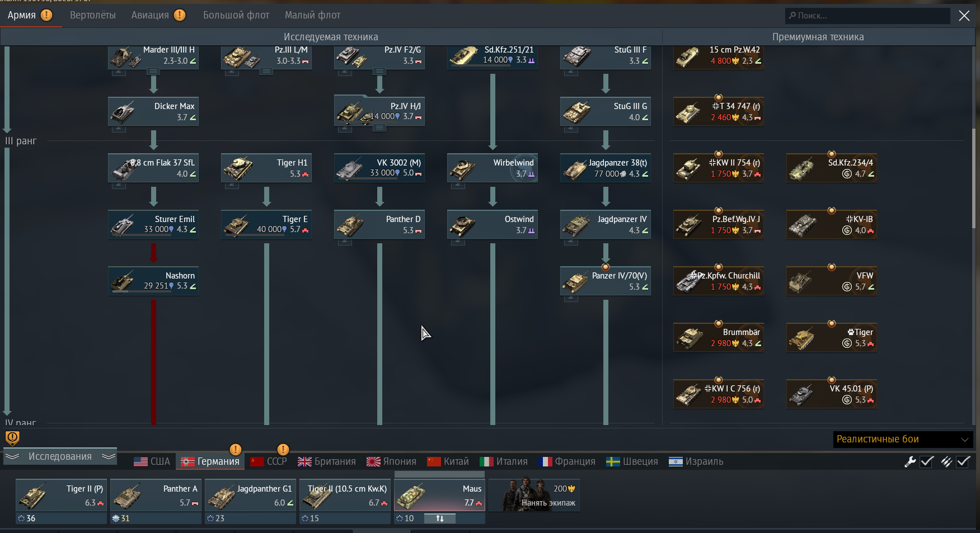The width and height of the screenshot is (980, 533).
Task: Click the swap arrows under Maus slot
Action: [x=440, y=518]
